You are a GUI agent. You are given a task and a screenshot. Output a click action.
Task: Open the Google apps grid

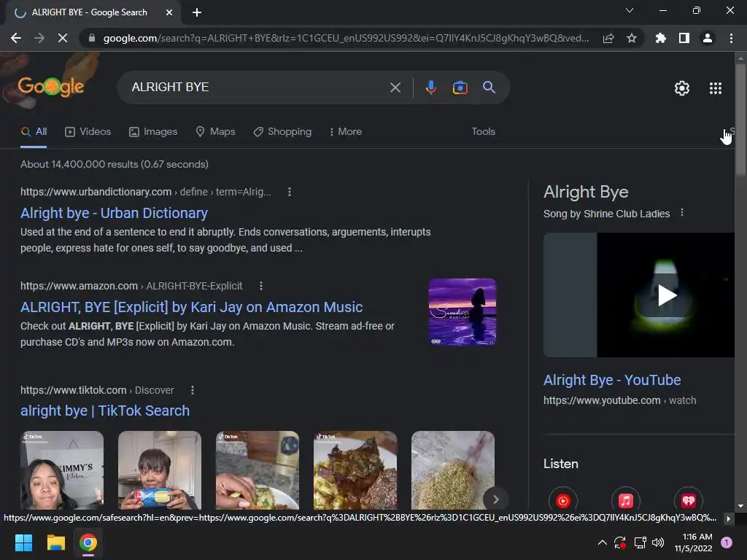click(716, 88)
